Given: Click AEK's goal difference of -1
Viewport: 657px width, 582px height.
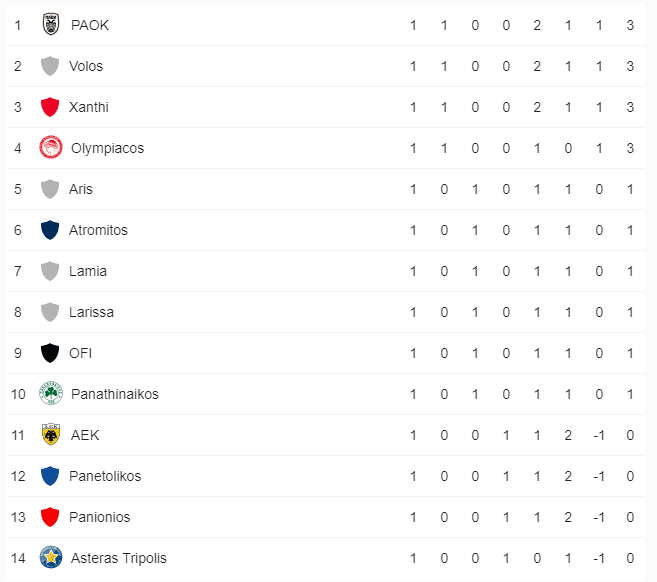Looking at the screenshot, I should click(x=598, y=435).
